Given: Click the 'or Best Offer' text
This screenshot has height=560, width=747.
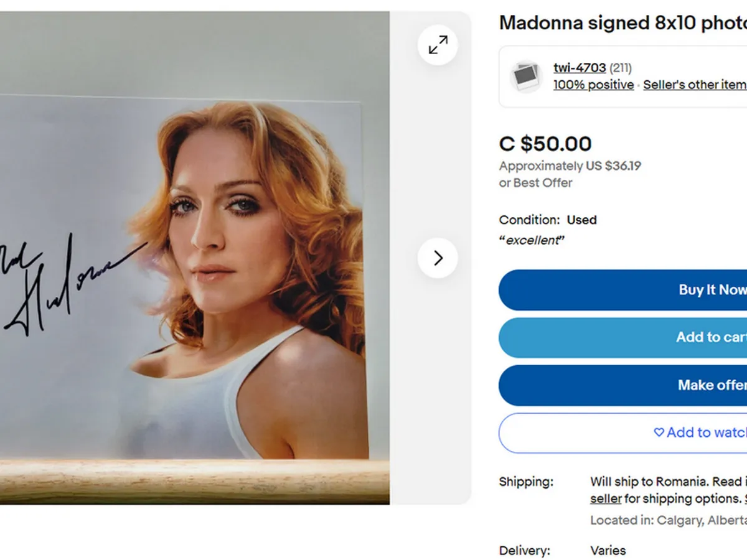Looking at the screenshot, I should (535, 182).
